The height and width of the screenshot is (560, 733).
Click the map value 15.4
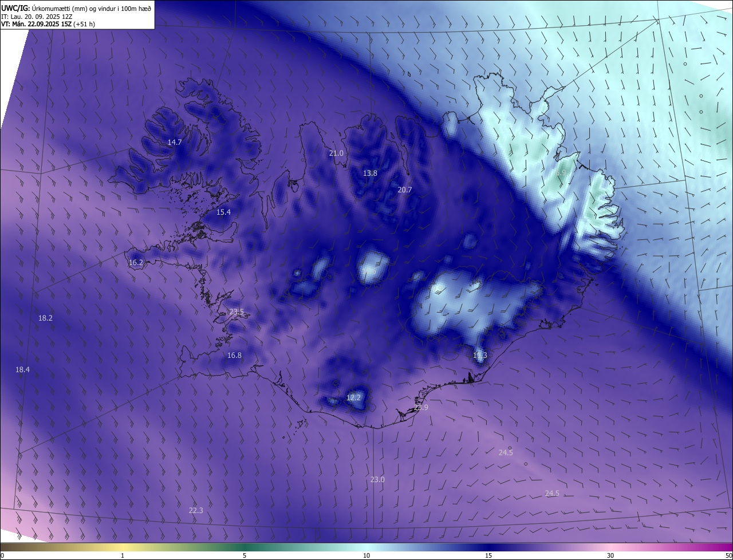[x=223, y=212]
